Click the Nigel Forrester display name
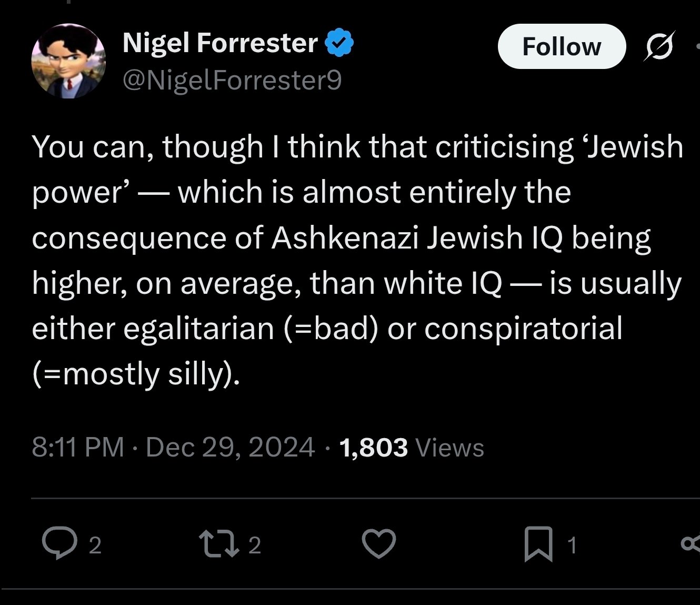The width and height of the screenshot is (700, 605). (220, 43)
